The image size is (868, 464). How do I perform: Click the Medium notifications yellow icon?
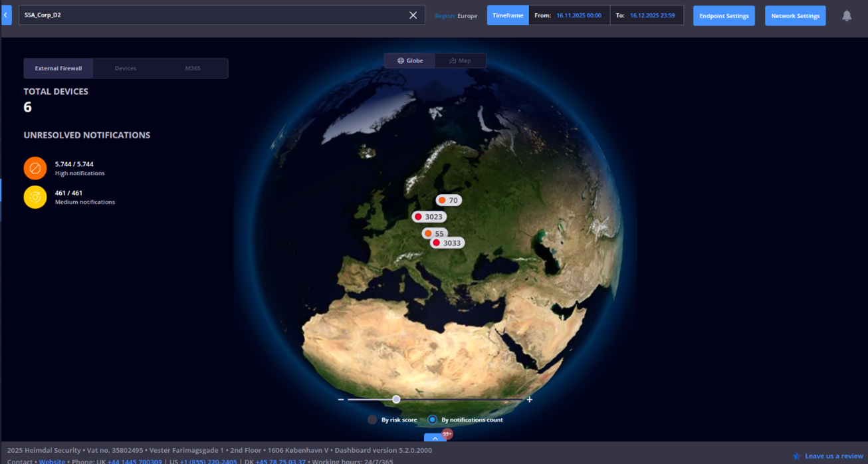click(35, 197)
